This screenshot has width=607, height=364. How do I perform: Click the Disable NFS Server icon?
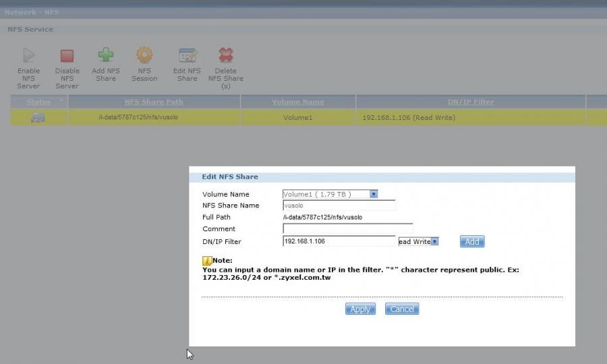67,55
